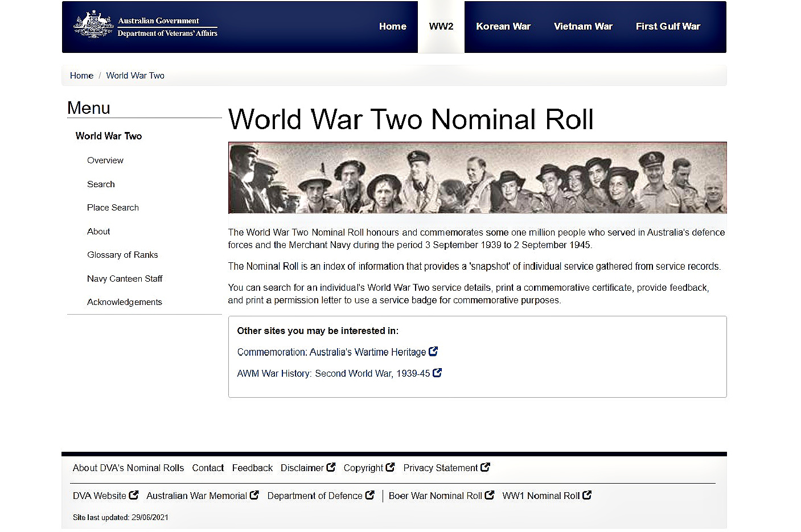
Task: Click the WW1 Nominal Roll footer link
Action: (541, 495)
